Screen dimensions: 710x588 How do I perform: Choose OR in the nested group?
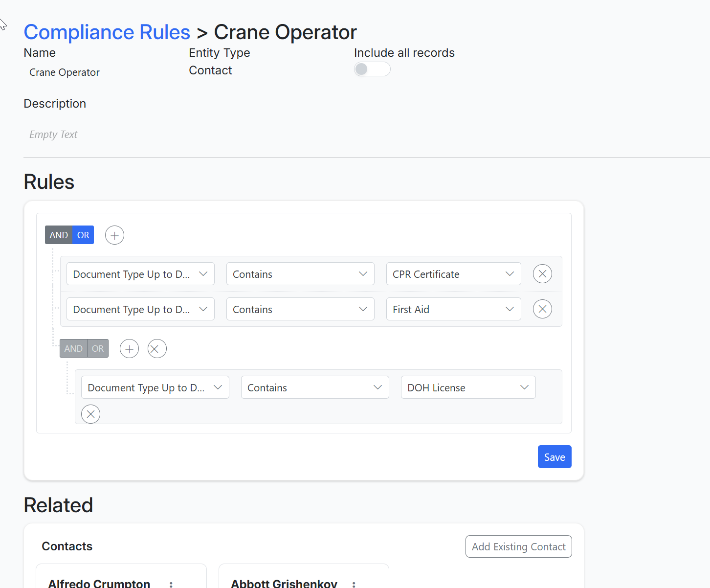click(98, 349)
